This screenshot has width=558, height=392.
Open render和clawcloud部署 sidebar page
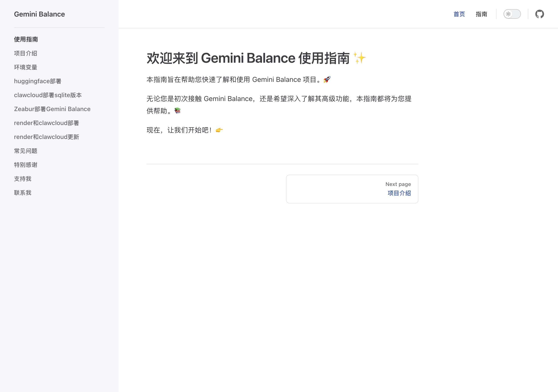coord(46,123)
